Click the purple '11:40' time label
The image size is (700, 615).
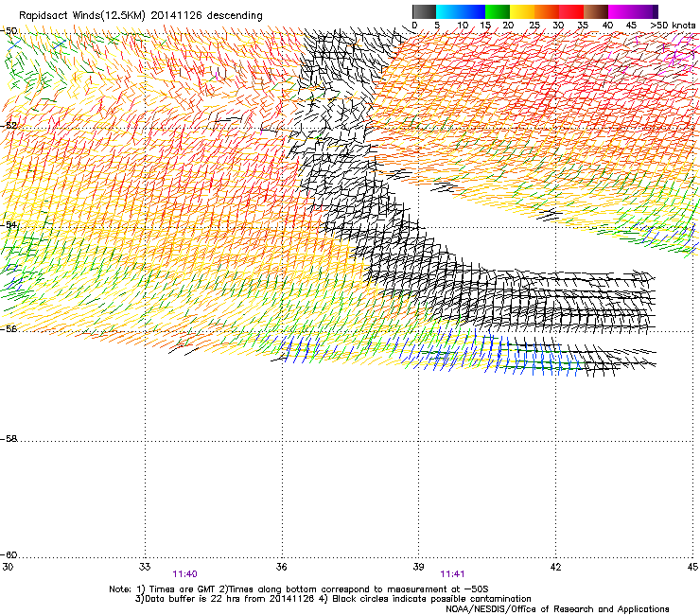click(184, 574)
